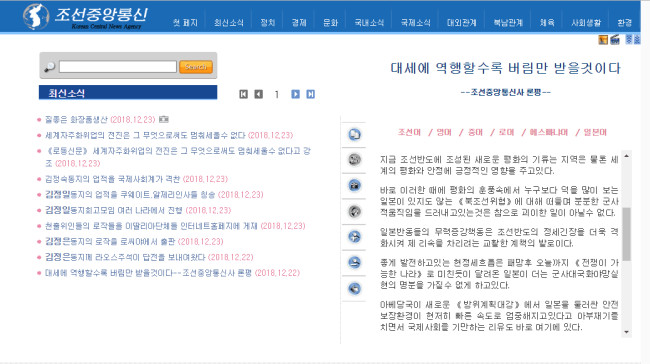Click the blue camera icon beside article
Viewport: 650px width, 364px height.
click(354, 185)
